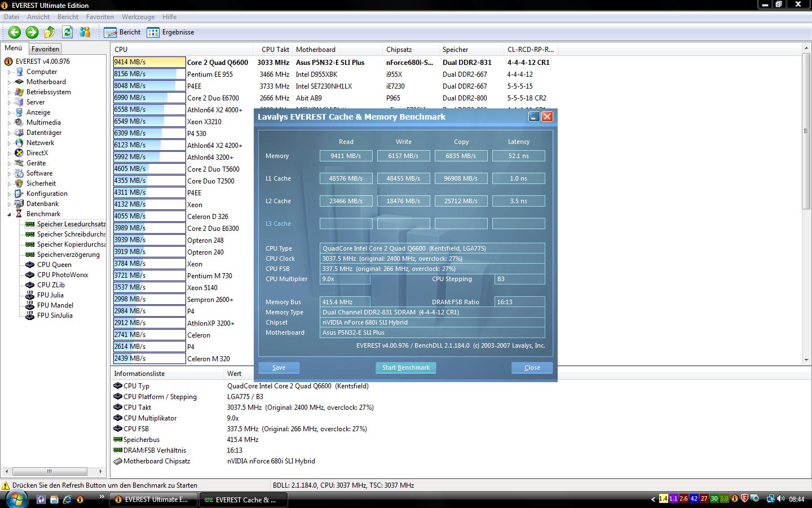Click the Computer icon in tree
The image size is (812, 508).
click(19, 72)
